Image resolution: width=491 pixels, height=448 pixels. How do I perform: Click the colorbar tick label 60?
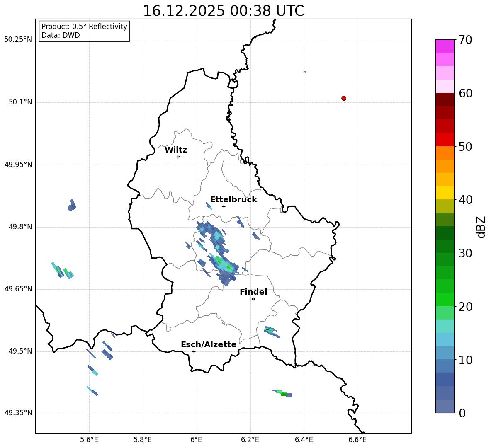pyautogui.click(x=465, y=94)
